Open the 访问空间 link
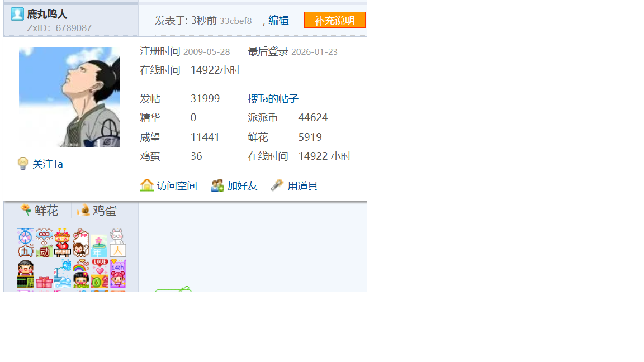The image size is (644, 362). point(177,186)
